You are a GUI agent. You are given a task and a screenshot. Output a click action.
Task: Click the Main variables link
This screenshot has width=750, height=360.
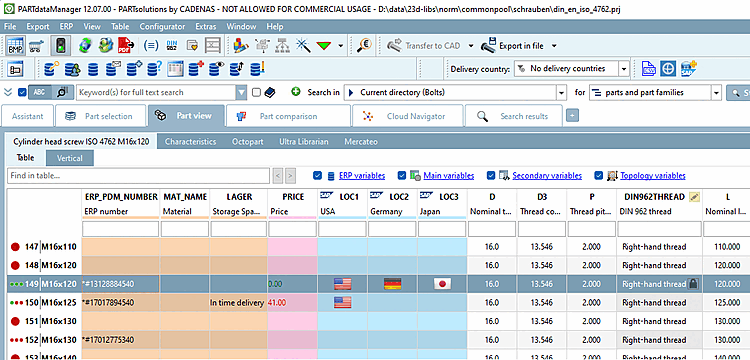coord(449,175)
